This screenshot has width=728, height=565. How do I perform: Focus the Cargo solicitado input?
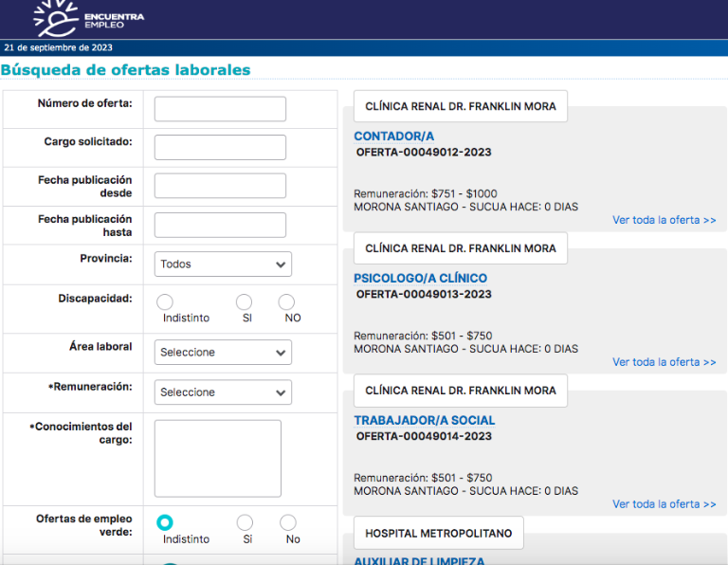[x=220, y=148]
